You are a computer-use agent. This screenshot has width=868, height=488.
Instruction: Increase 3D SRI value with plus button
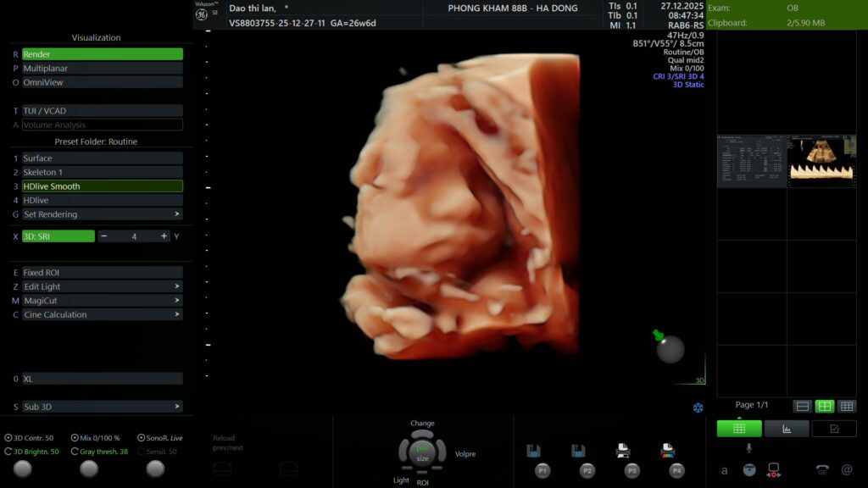(x=164, y=236)
